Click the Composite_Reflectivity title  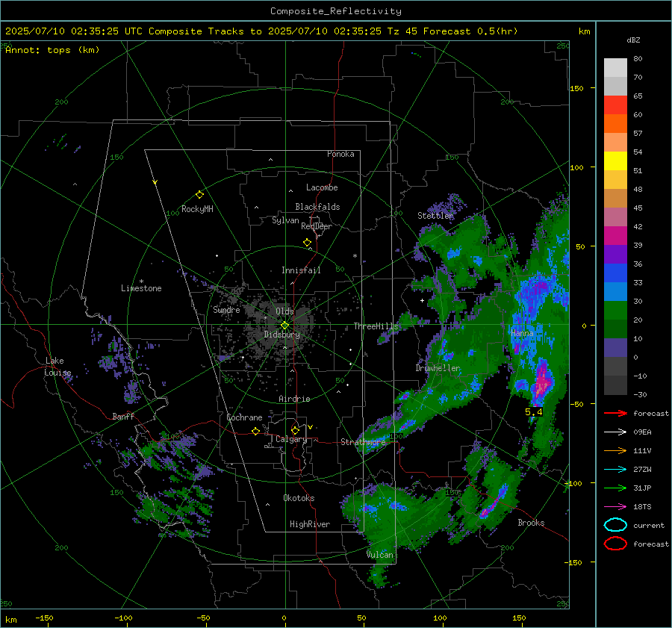(335, 11)
